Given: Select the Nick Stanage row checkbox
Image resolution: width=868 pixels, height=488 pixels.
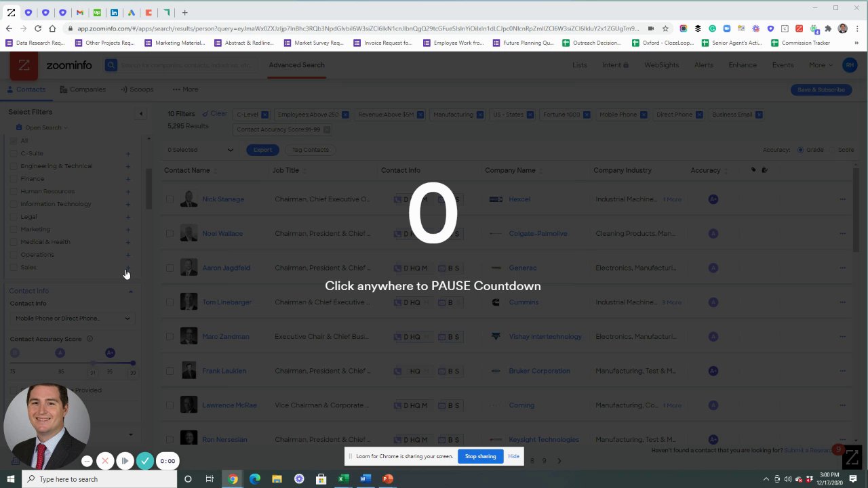Looking at the screenshot, I should click(x=170, y=199).
